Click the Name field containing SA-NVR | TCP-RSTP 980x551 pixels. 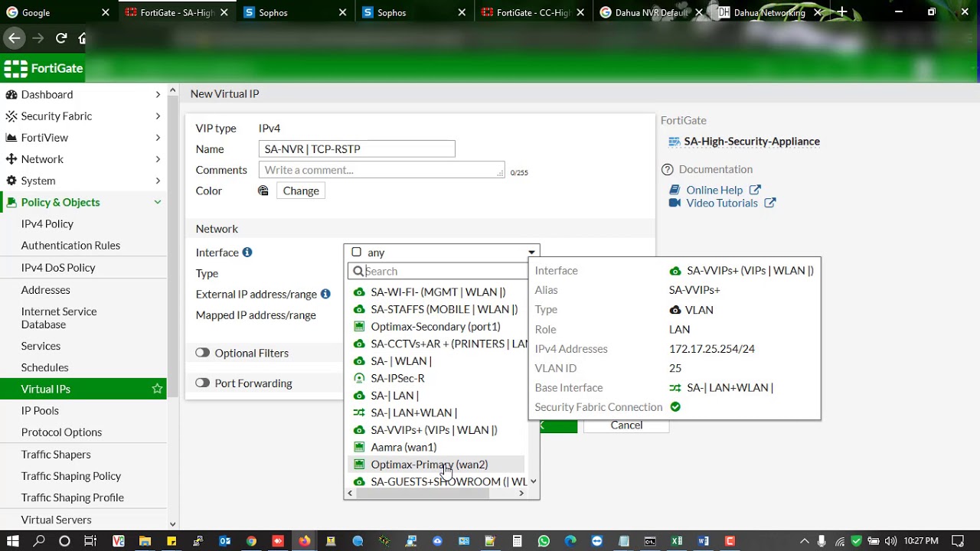[357, 149]
